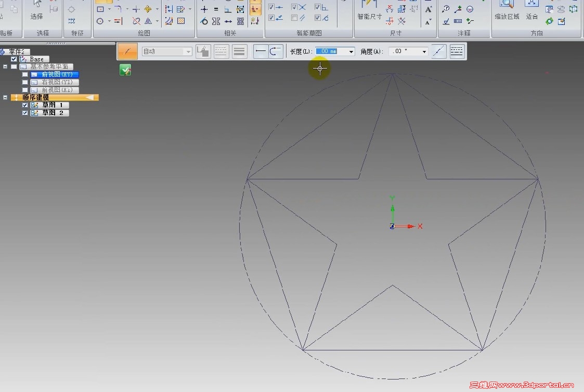Click the 选择 (Select) tool
This screenshot has height=392, width=584.
[x=36, y=10]
